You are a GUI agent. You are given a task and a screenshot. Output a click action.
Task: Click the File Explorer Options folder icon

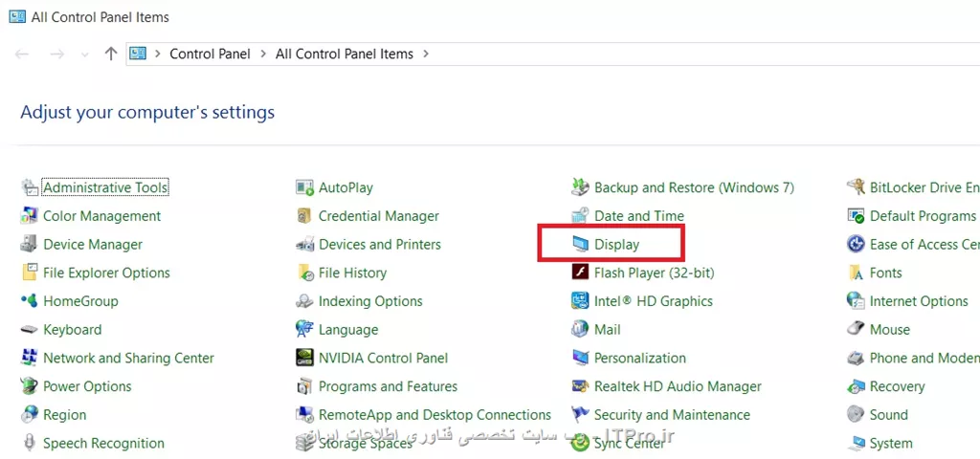coord(30,273)
